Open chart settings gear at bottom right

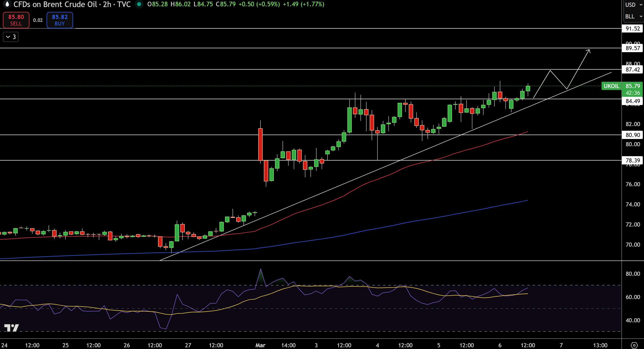634,345
